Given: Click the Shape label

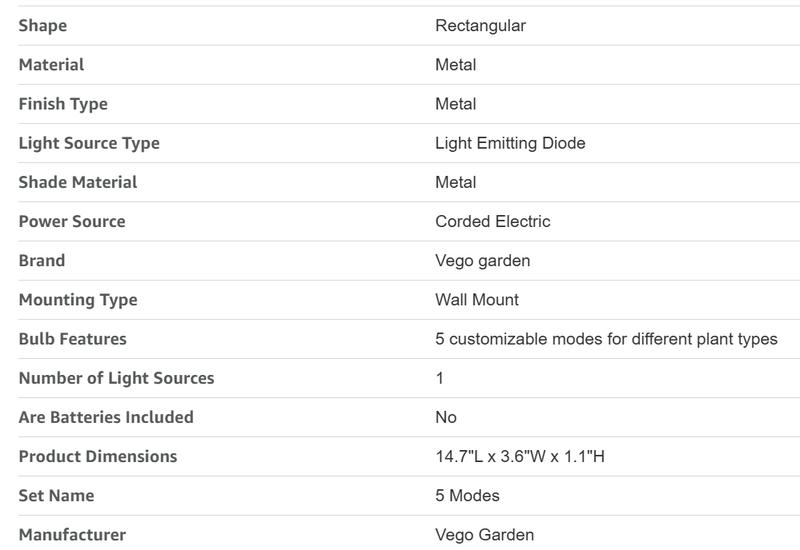Looking at the screenshot, I should [x=43, y=26].
